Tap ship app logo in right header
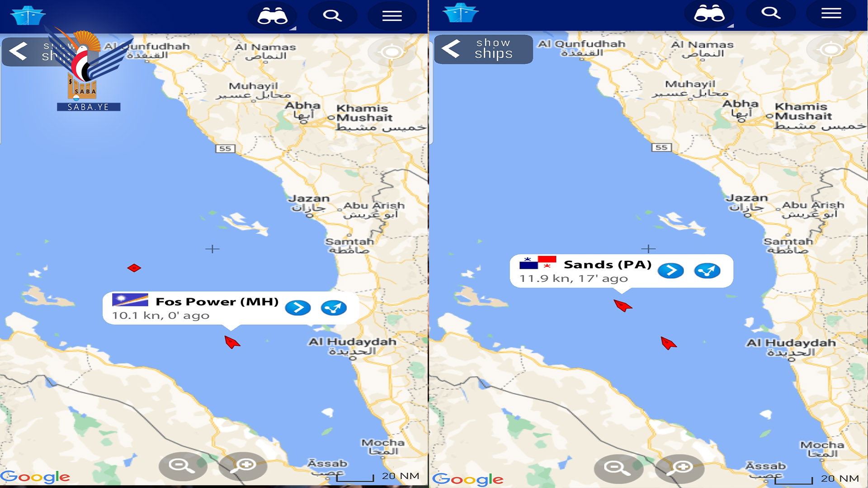Image resolution: width=868 pixels, height=488 pixels. click(460, 13)
